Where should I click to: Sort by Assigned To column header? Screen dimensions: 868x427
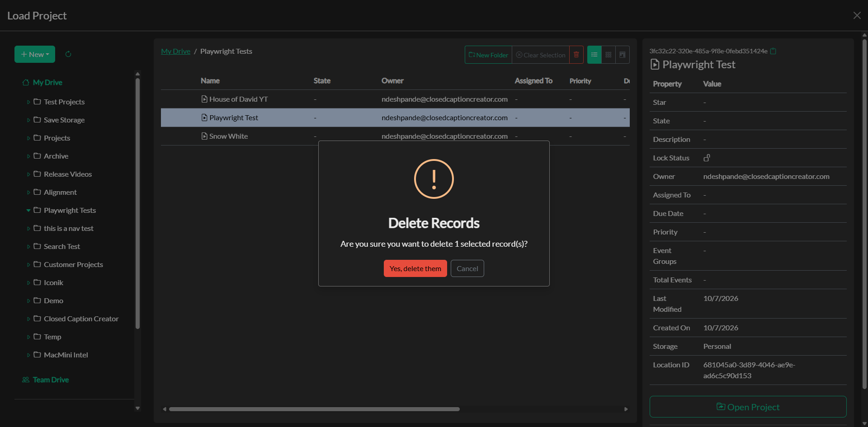click(533, 81)
